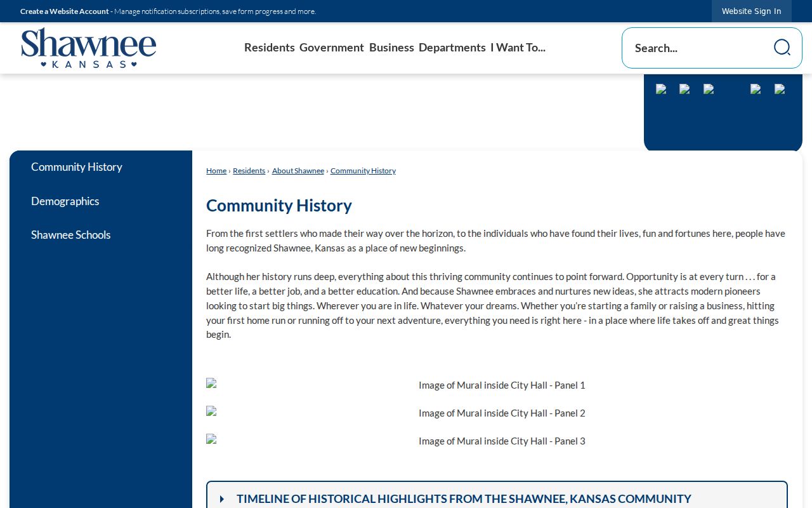The height and width of the screenshot is (508, 812).
Task: Go to Shawnee Schools in the sidebar
Action: click(x=71, y=235)
